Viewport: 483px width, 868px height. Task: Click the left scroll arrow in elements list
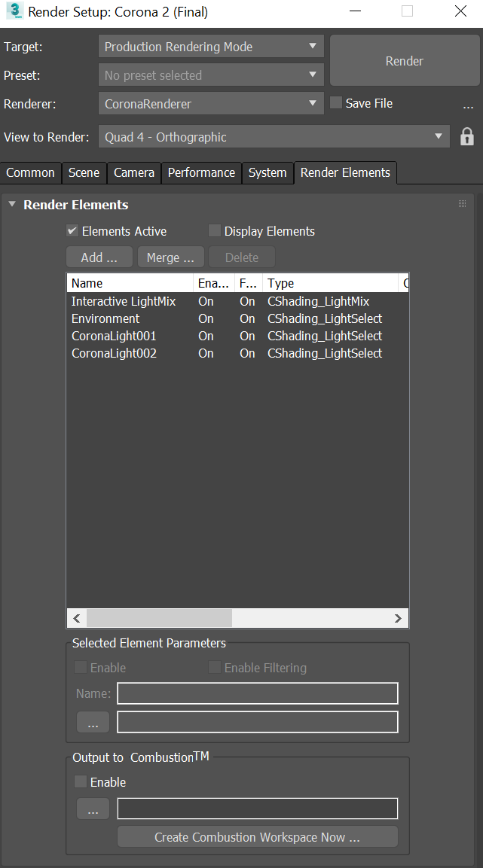pos(76,618)
